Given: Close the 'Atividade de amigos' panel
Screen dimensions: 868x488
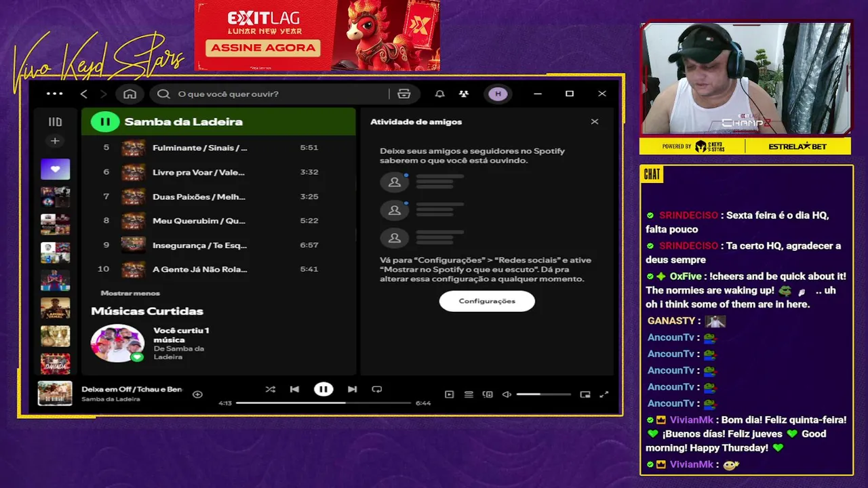Looking at the screenshot, I should tap(595, 122).
